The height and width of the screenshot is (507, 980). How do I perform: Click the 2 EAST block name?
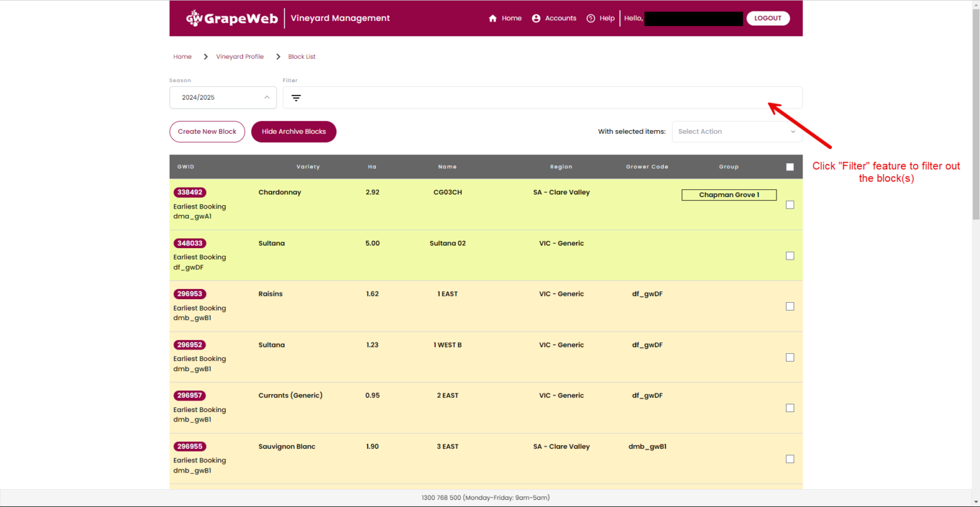pos(447,395)
